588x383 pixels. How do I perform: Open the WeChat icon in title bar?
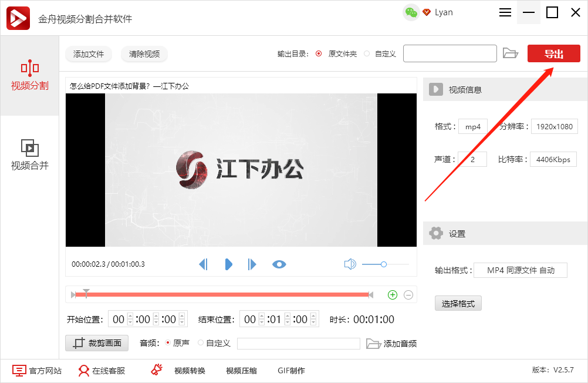coord(411,13)
